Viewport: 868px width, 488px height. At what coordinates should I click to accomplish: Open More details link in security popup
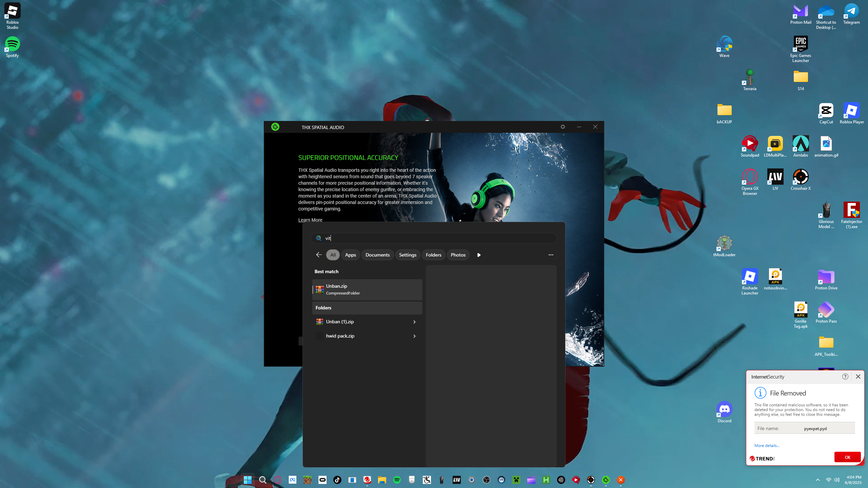(767, 446)
